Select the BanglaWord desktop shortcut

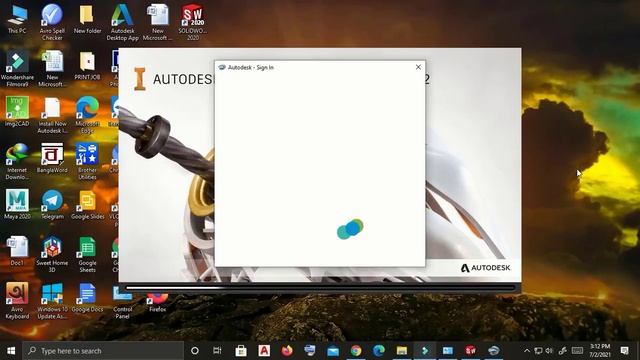click(x=52, y=158)
